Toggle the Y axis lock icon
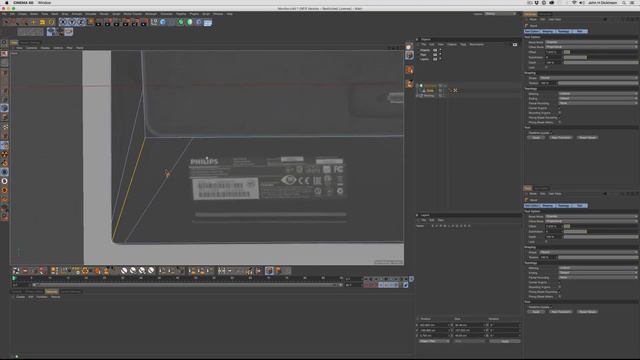The width and height of the screenshot is (640, 360). click(72, 22)
